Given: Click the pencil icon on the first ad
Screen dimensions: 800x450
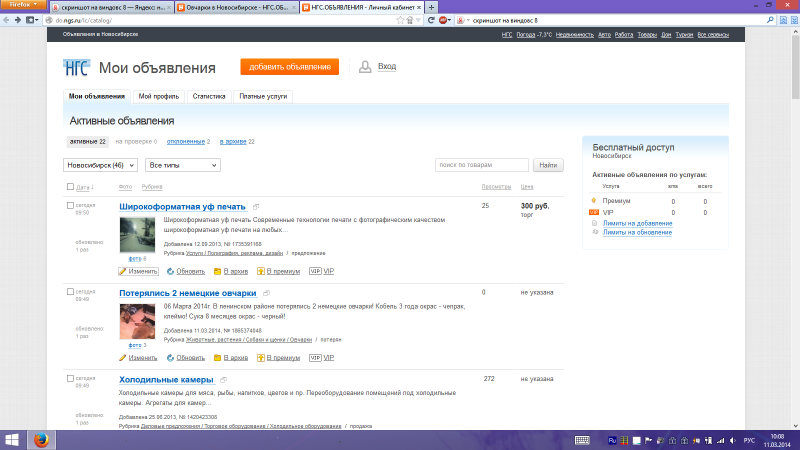Looking at the screenshot, I should 123,271.
